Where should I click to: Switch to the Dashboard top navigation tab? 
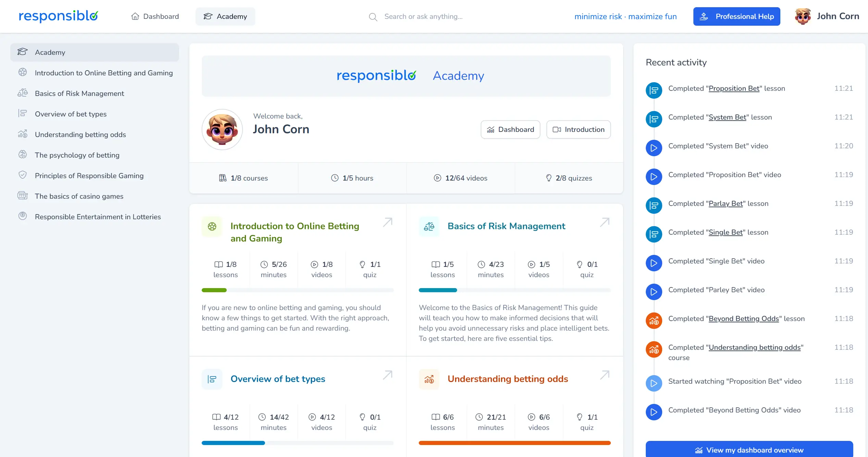[x=155, y=16]
